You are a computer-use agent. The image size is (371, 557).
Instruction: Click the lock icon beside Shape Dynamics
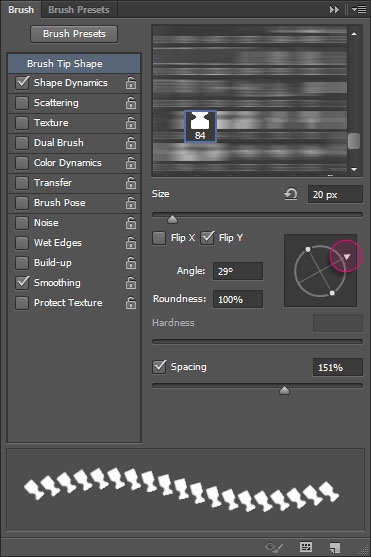(x=131, y=83)
